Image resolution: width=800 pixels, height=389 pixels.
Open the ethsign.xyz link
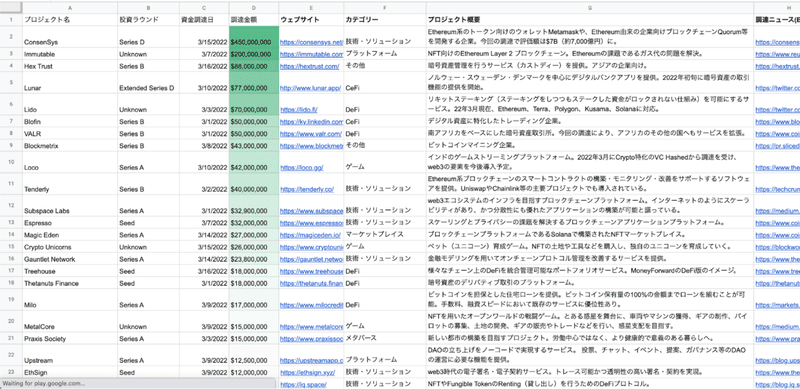[307, 373]
